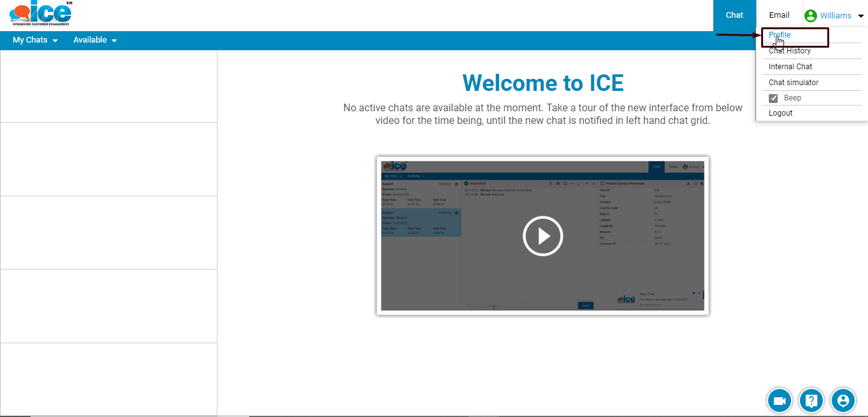Select the first empty chat grid slot
This screenshot has width=868, height=417.
tap(109, 86)
